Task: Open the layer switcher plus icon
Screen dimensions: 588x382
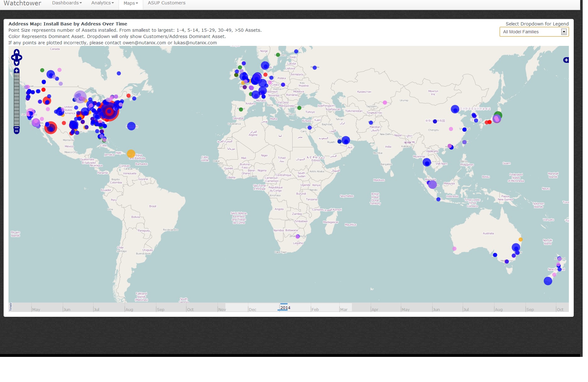Action: [x=566, y=60]
